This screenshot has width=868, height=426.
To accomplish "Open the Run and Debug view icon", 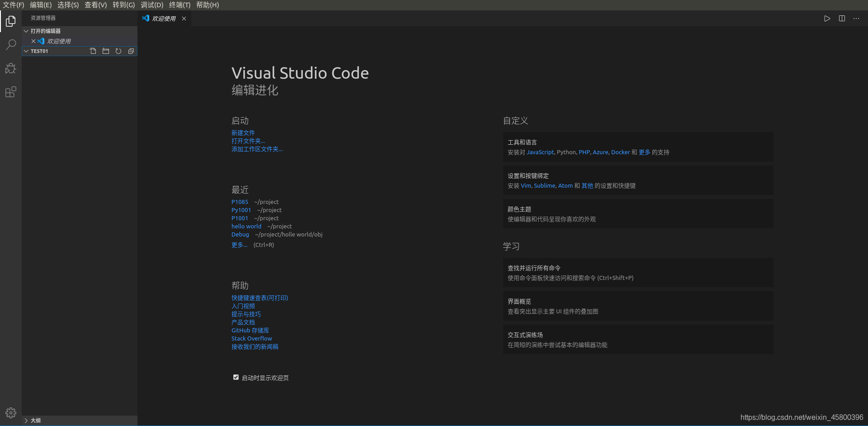I will point(10,68).
